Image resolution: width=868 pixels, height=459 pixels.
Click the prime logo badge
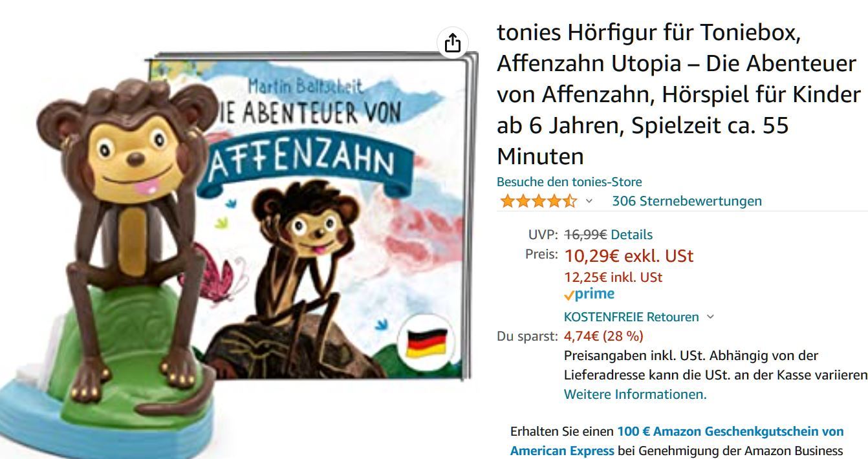[x=589, y=294]
